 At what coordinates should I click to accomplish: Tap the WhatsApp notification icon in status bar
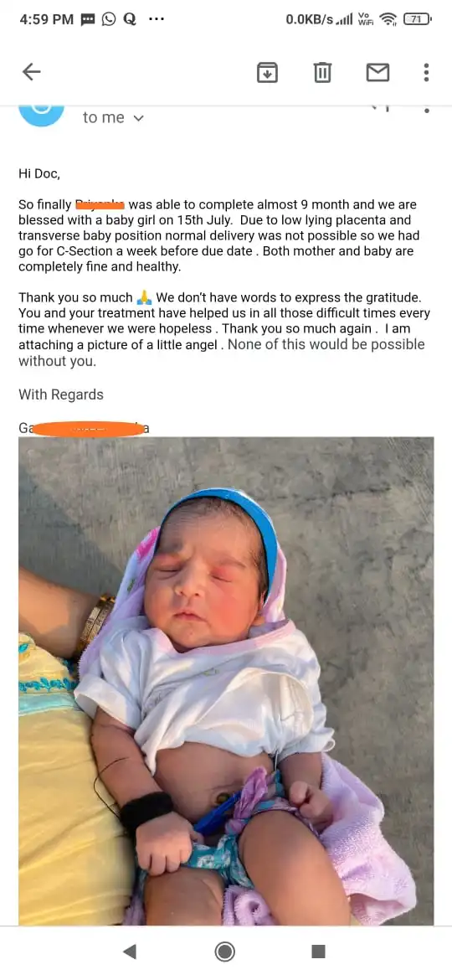coord(109,19)
